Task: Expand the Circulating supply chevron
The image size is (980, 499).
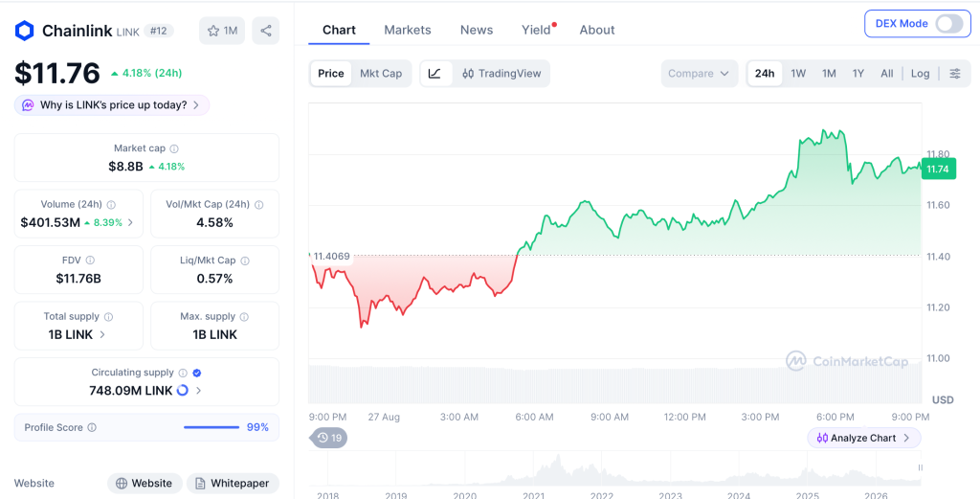Action: click(199, 390)
